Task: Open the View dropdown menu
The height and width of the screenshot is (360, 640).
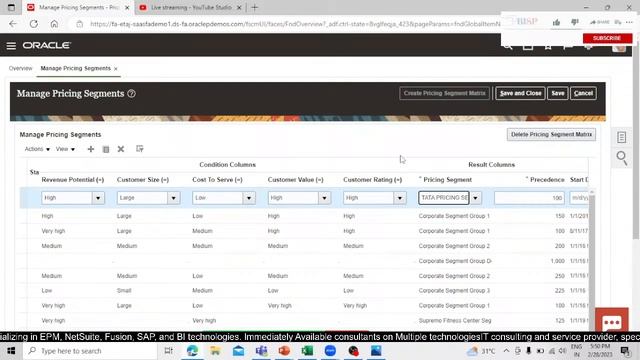Action: (65, 149)
